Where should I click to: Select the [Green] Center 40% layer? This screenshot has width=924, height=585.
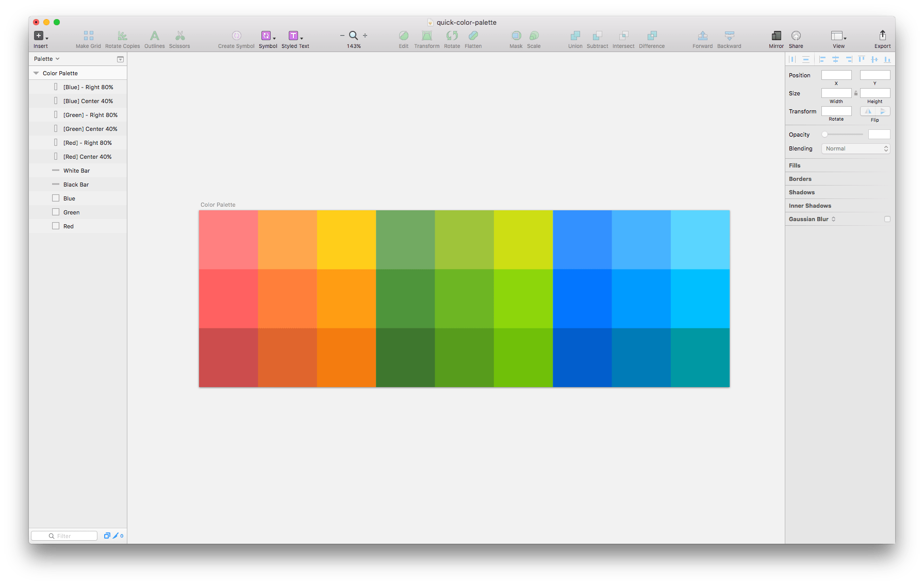tap(90, 129)
